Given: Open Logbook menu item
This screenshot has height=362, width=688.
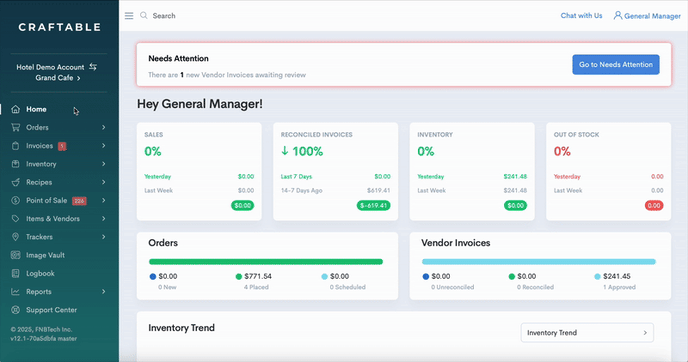Looking at the screenshot, I should pyautogui.click(x=40, y=273).
